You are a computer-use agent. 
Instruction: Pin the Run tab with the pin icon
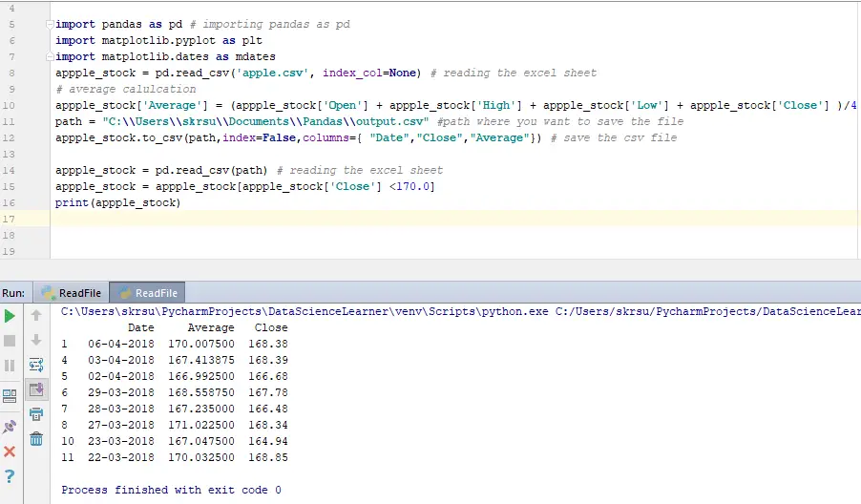tap(10, 427)
